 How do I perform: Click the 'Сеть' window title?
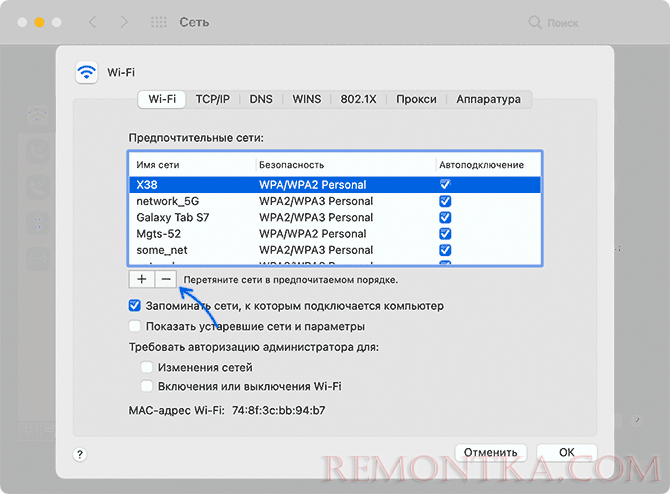194,22
